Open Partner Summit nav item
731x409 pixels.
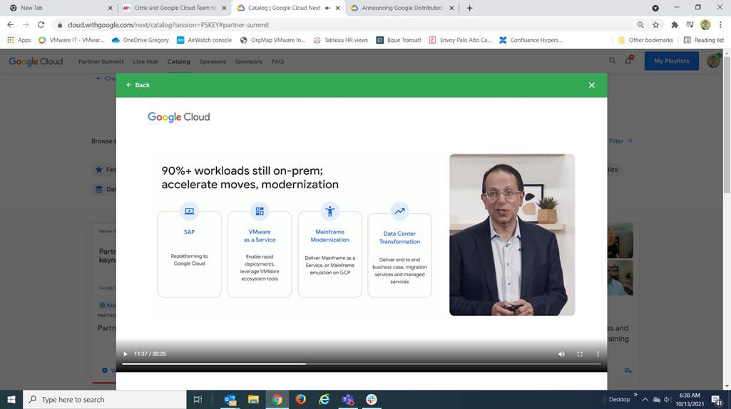[x=101, y=62]
